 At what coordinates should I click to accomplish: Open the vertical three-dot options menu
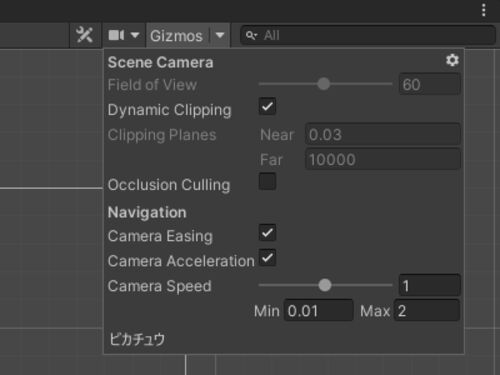tap(484, 10)
